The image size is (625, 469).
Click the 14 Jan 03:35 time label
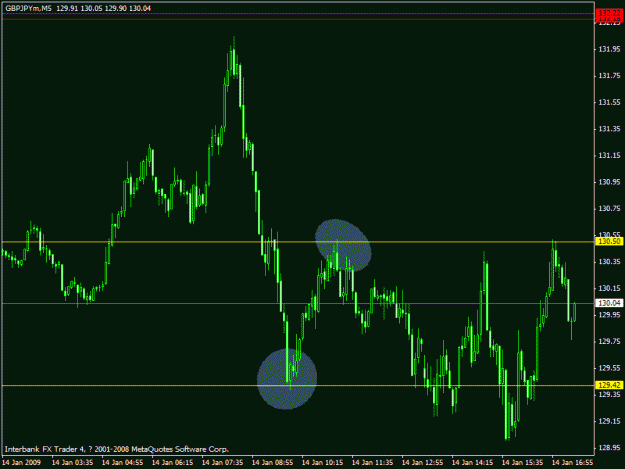point(73,463)
